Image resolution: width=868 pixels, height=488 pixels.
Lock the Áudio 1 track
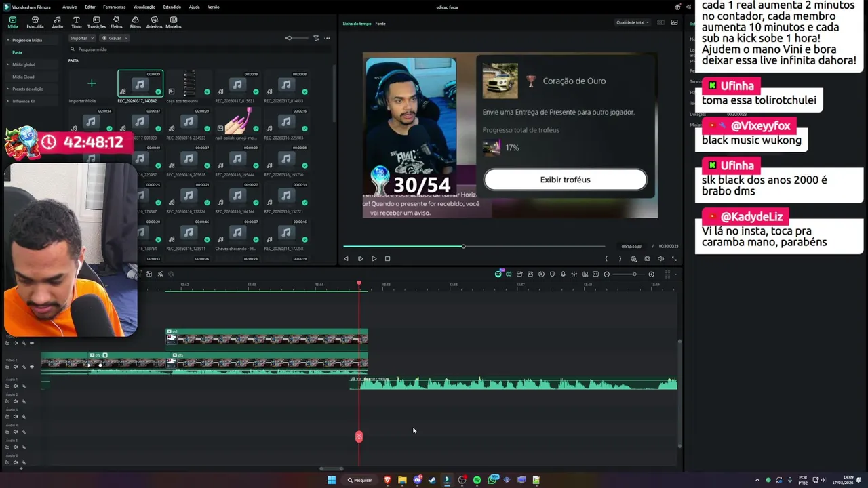[7, 386]
